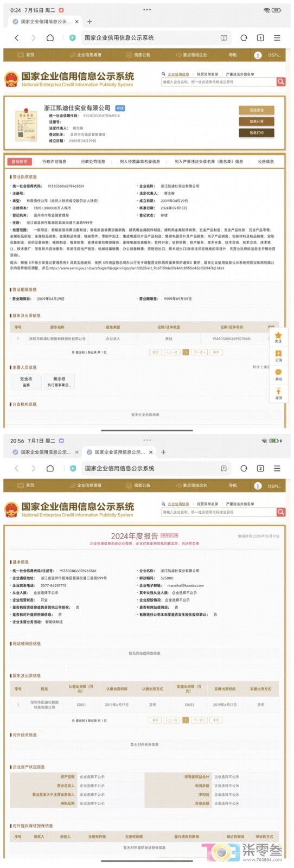
Task: Reload the page in the lower browser
Action: [x=244, y=468]
